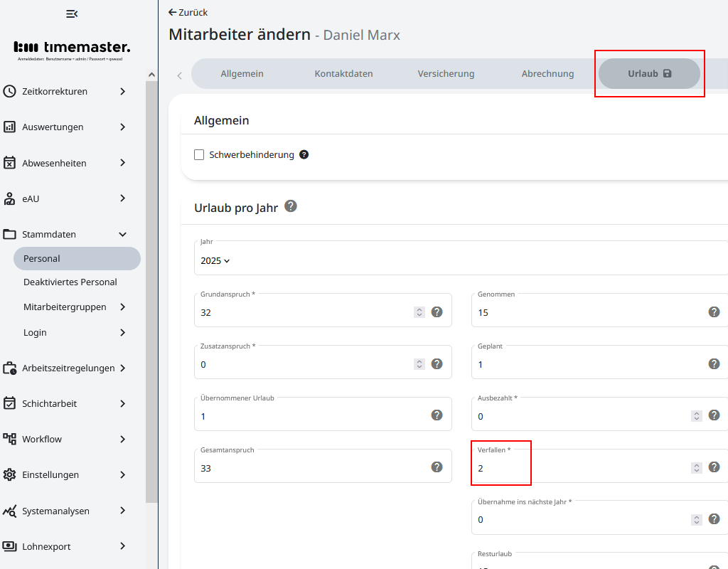728x569 pixels.
Task: Collapse the sidebar with the hamburger icon
Action: tap(71, 14)
